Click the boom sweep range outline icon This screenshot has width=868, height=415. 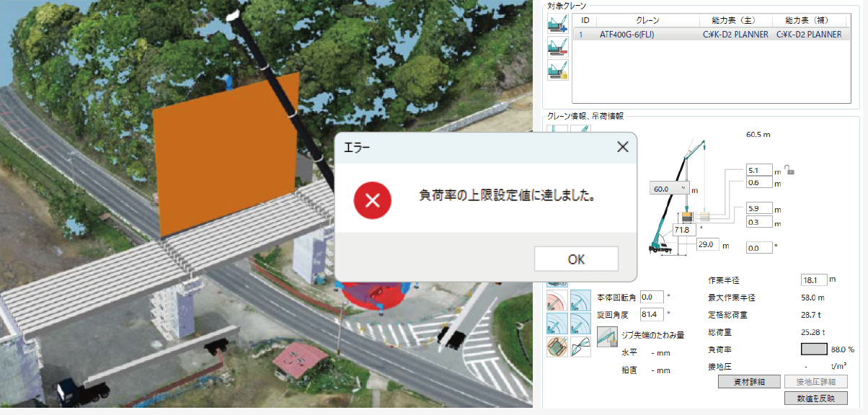click(x=580, y=347)
